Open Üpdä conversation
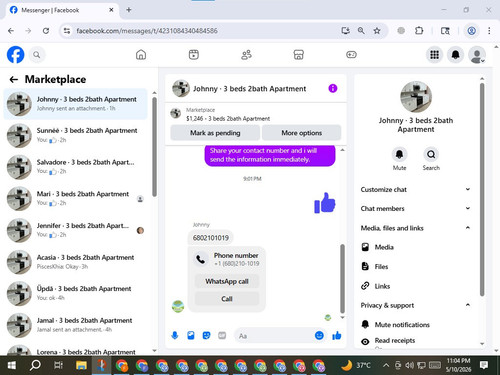Screen dimensions: 500x375 pos(75,293)
